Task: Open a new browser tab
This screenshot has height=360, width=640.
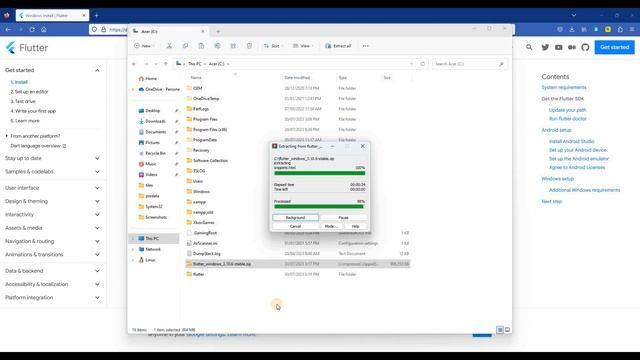Action: pos(96,16)
